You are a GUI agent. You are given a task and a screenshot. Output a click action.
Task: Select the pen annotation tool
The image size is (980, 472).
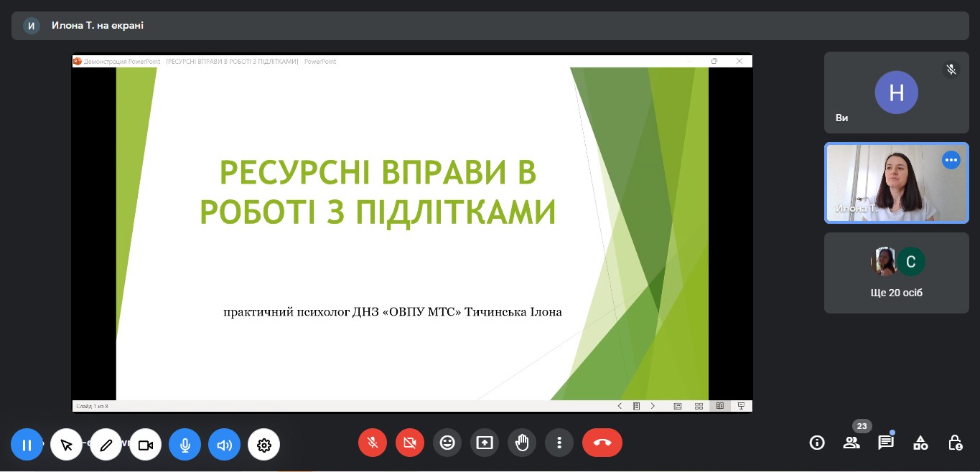tap(106, 445)
